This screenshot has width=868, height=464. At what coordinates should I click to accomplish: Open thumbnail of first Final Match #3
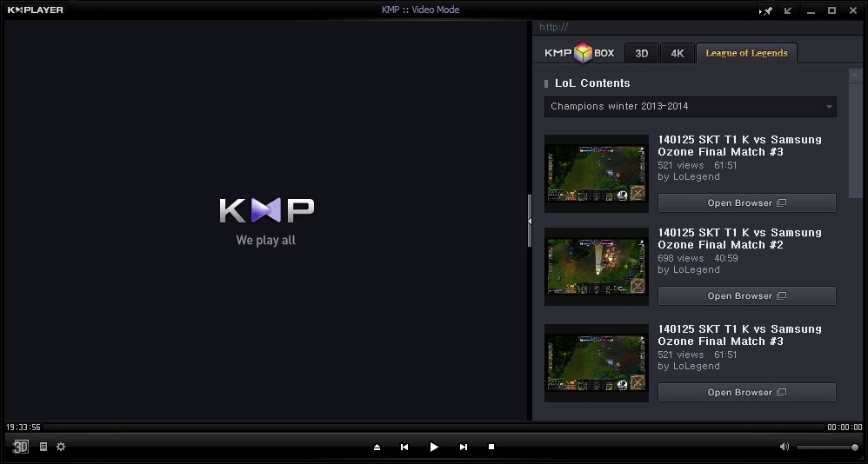[596, 174]
